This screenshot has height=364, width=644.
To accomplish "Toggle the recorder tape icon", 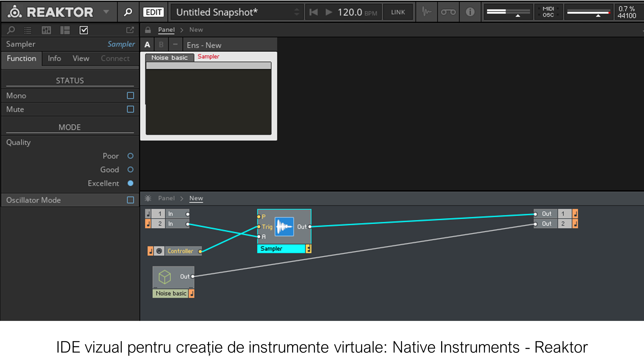I will point(448,12).
